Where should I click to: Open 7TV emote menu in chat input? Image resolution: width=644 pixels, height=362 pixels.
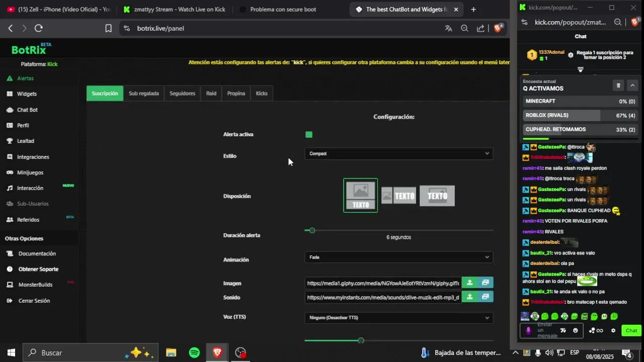click(563, 330)
